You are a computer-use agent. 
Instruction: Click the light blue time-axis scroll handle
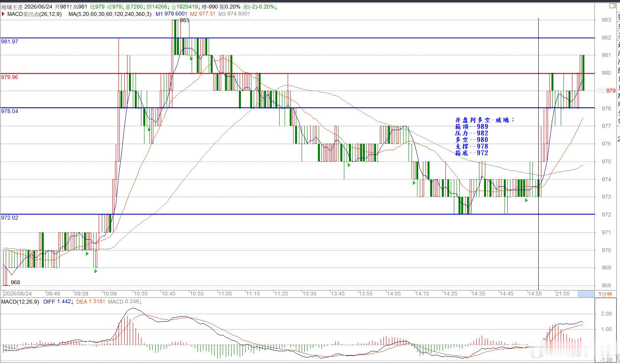click(x=586, y=294)
